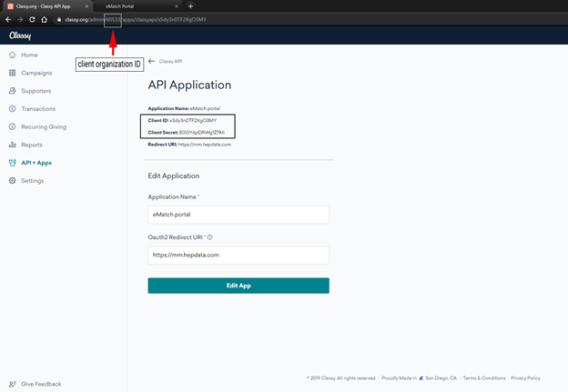This screenshot has height=392, width=568.
Task: Click the API + Apps plug icon
Action: pyautogui.click(x=13, y=163)
